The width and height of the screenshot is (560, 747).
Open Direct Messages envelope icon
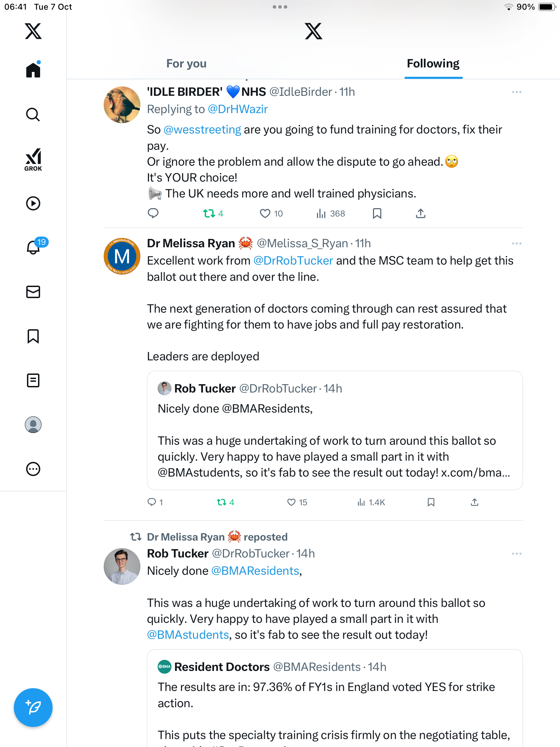(x=33, y=292)
